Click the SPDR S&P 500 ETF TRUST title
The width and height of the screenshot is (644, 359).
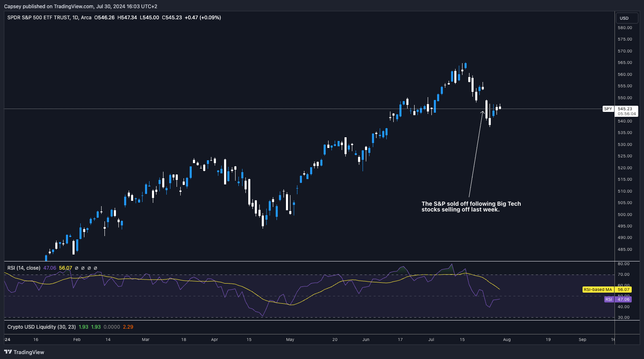click(39, 18)
